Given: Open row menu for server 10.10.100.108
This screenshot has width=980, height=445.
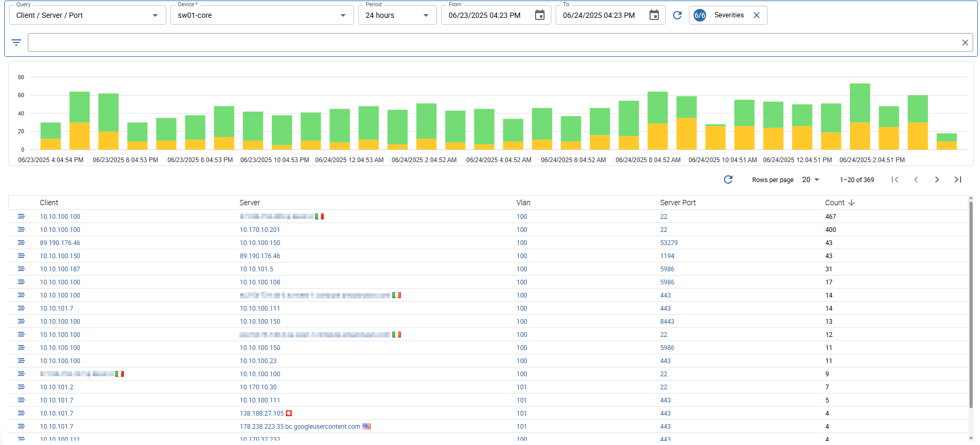Looking at the screenshot, I should 21,282.
